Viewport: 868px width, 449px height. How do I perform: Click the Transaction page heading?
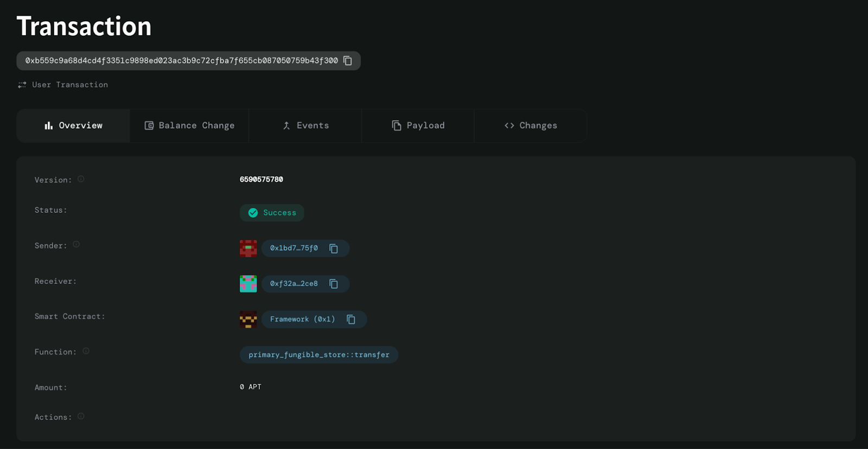84,26
